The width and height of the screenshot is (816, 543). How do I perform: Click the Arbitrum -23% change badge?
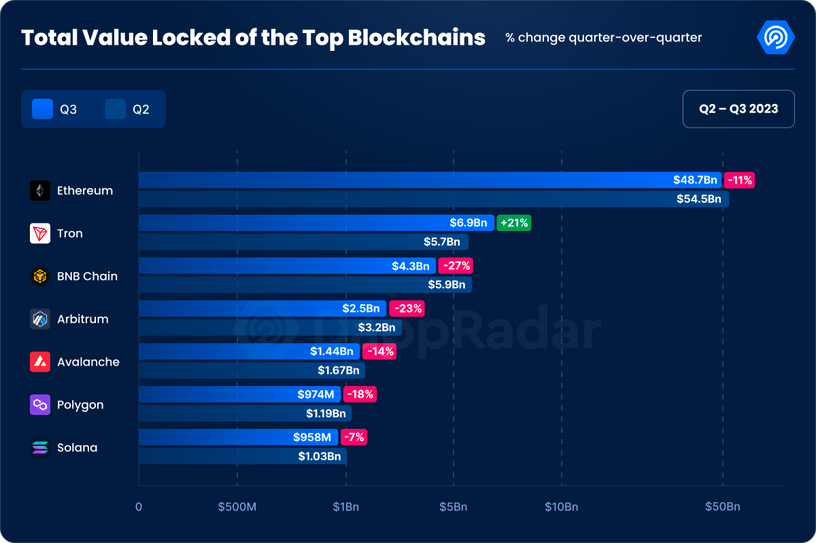[406, 309]
